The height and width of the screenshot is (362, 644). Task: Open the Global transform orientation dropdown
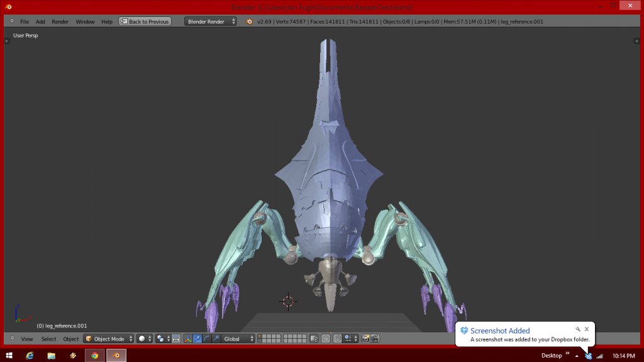coord(238,339)
